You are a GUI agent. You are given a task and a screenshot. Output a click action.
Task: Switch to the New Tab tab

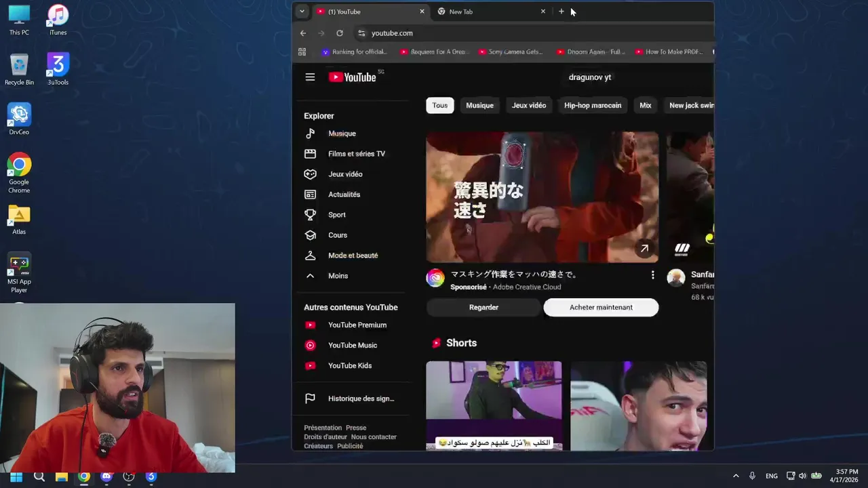click(490, 12)
